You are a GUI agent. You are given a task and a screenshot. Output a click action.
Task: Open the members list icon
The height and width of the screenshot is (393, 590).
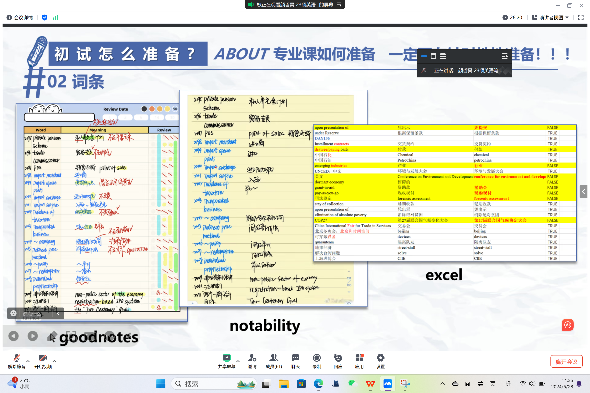[274, 361]
